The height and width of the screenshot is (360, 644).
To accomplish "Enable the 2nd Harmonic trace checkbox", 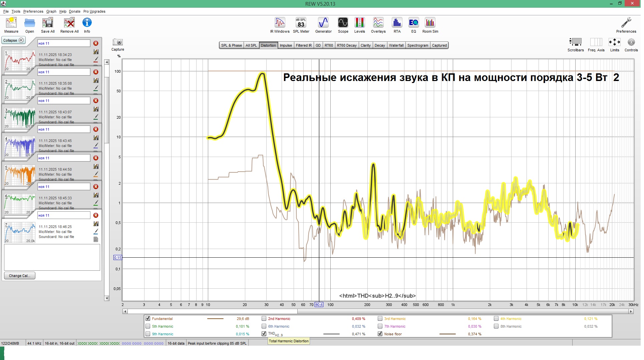I will point(264,319).
